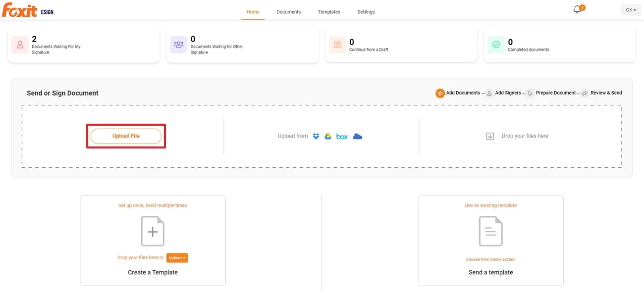Open the Templates tab
Screen dimensions: 644x291
[x=329, y=11]
